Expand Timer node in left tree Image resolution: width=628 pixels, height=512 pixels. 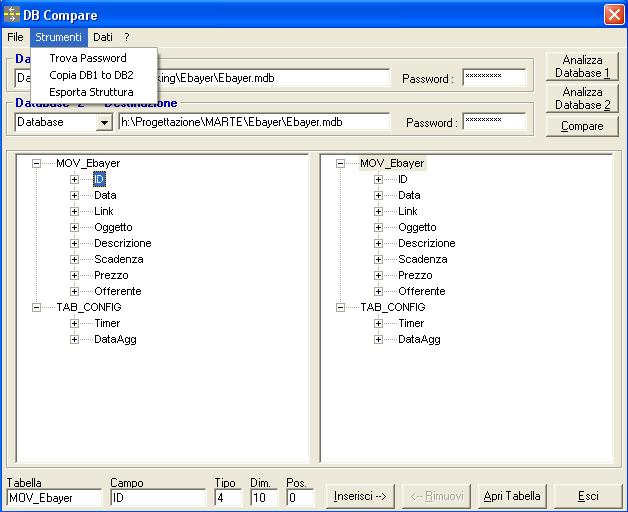[75, 323]
